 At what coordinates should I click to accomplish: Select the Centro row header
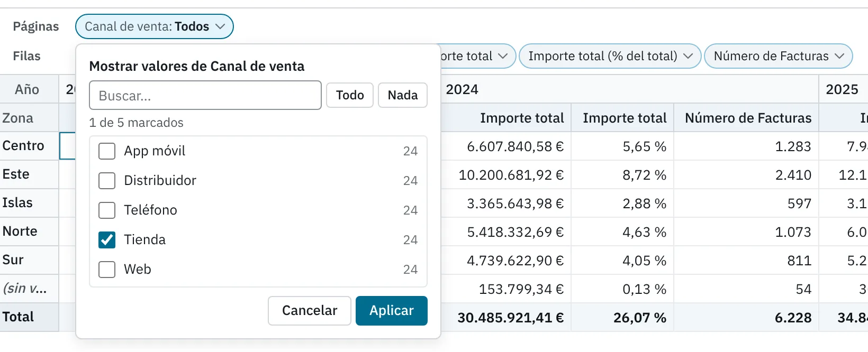pos(29,146)
